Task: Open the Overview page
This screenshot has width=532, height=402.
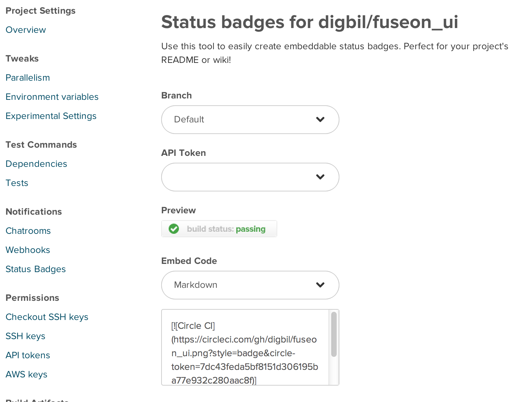Action: pyautogui.click(x=25, y=30)
